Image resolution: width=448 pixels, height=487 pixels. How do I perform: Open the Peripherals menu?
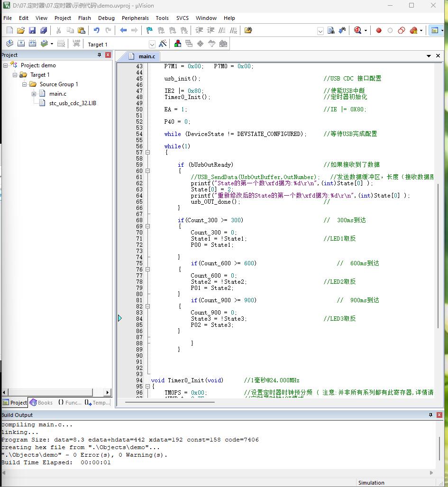(x=135, y=18)
